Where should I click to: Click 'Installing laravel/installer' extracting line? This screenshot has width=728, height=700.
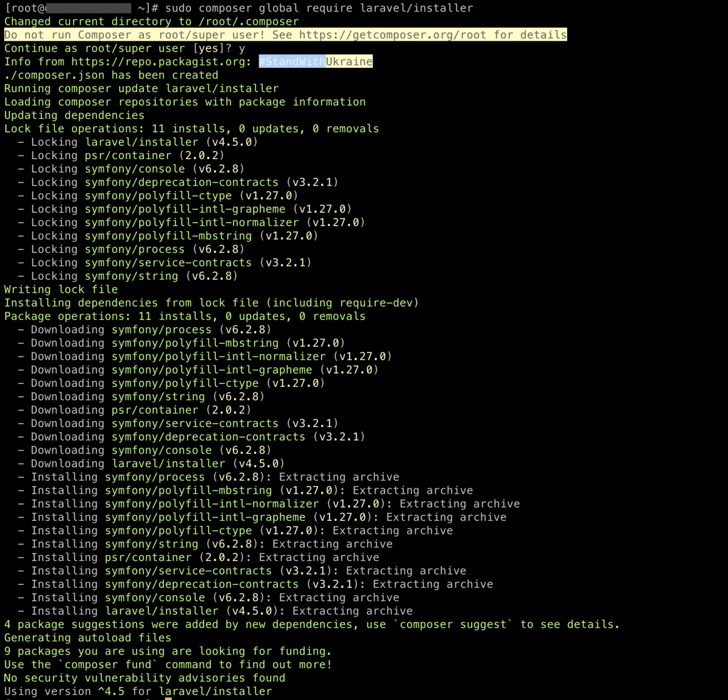(x=215, y=610)
